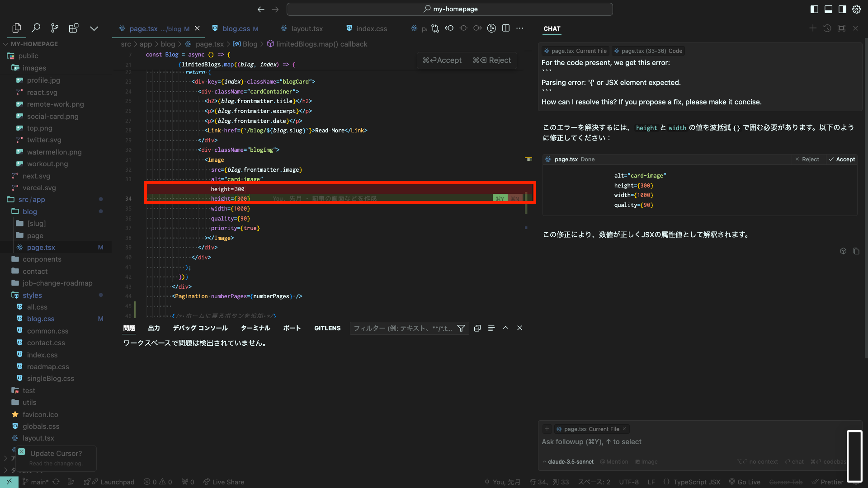Open previous revision of file
This screenshot has height=488, width=868.
point(449,28)
